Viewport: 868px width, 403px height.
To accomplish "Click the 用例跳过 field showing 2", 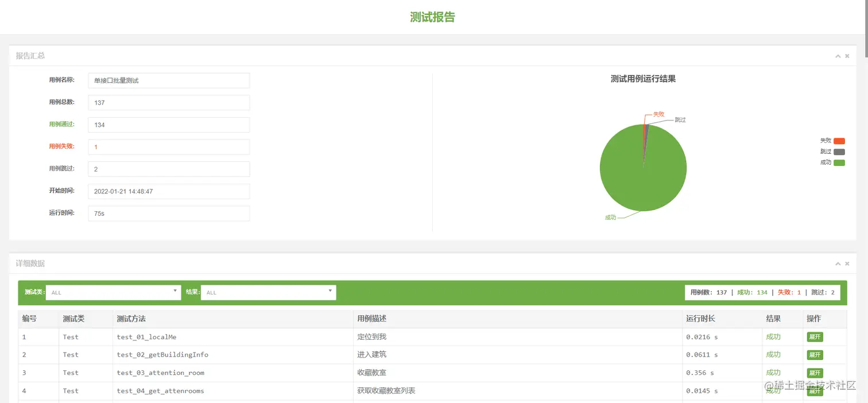I will coord(169,169).
